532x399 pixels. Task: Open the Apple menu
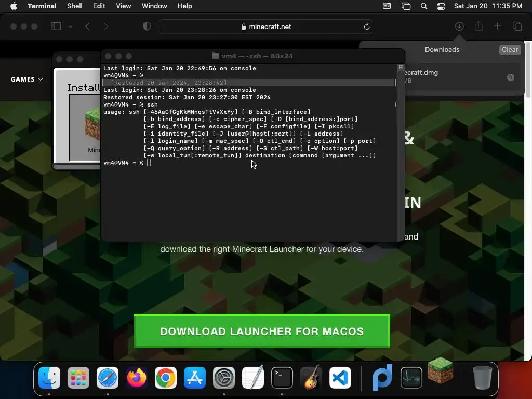(14, 6)
